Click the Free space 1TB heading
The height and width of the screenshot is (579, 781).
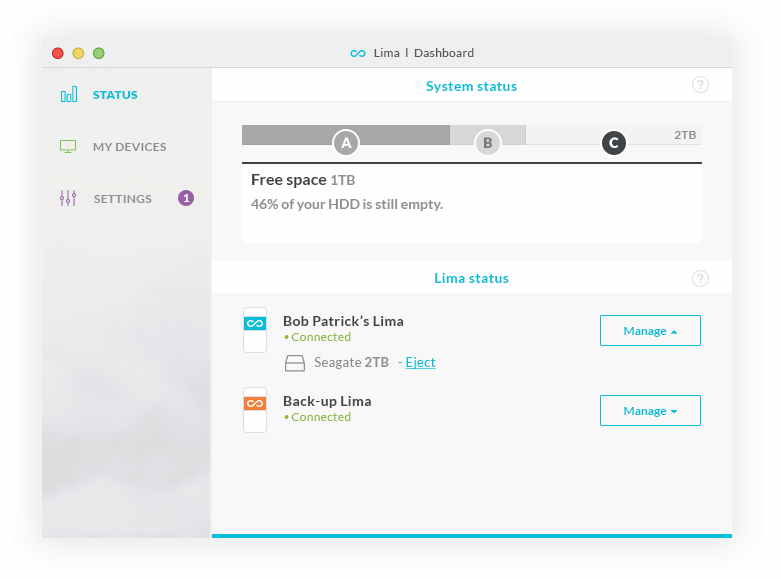coord(303,180)
